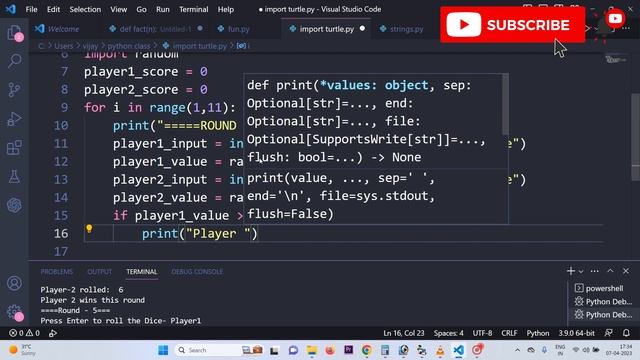Open VLC media player from the taskbar
The width and height of the screenshot is (640, 360).
point(440,350)
